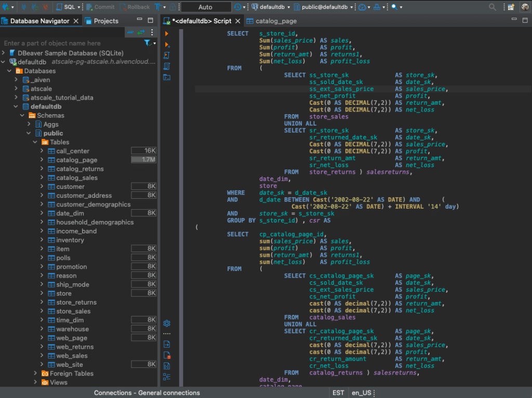Click the dashboard gauge icon

click(x=362, y=7)
